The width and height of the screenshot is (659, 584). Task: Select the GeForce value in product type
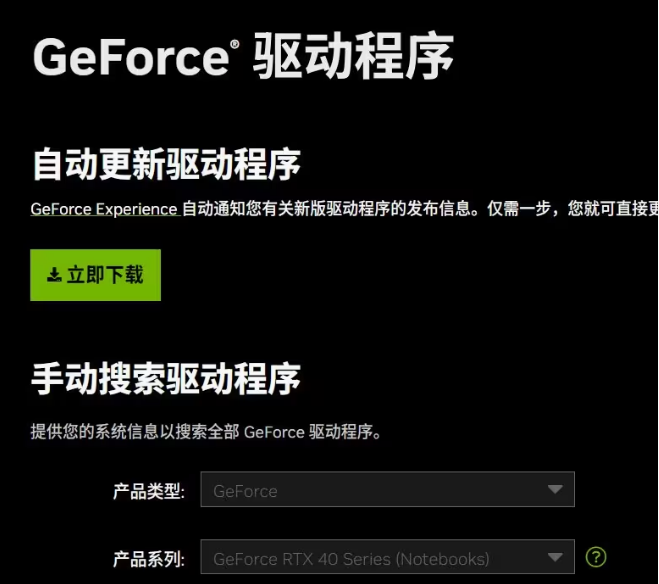click(x=245, y=491)
